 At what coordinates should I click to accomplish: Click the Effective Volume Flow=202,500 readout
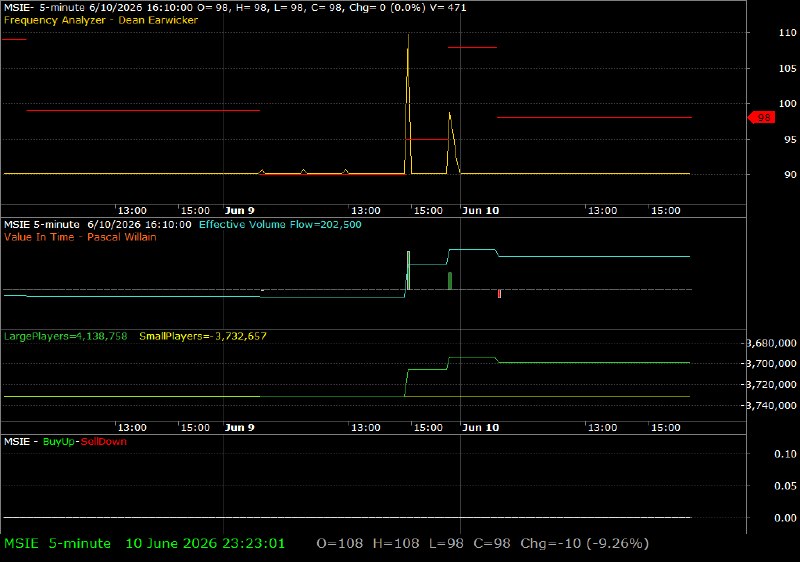tap(280, 225)
